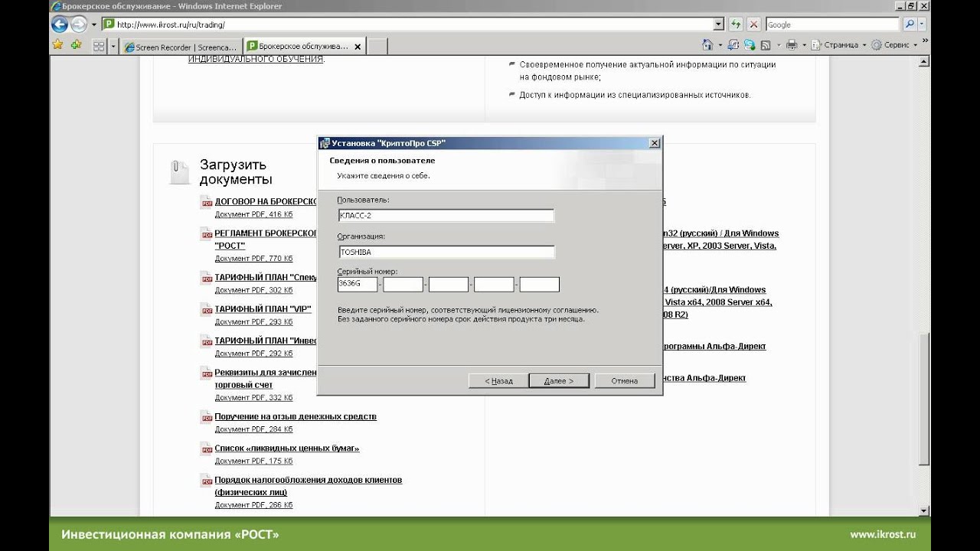
Task: Click the second serial number box
Action: click(403, 285)
